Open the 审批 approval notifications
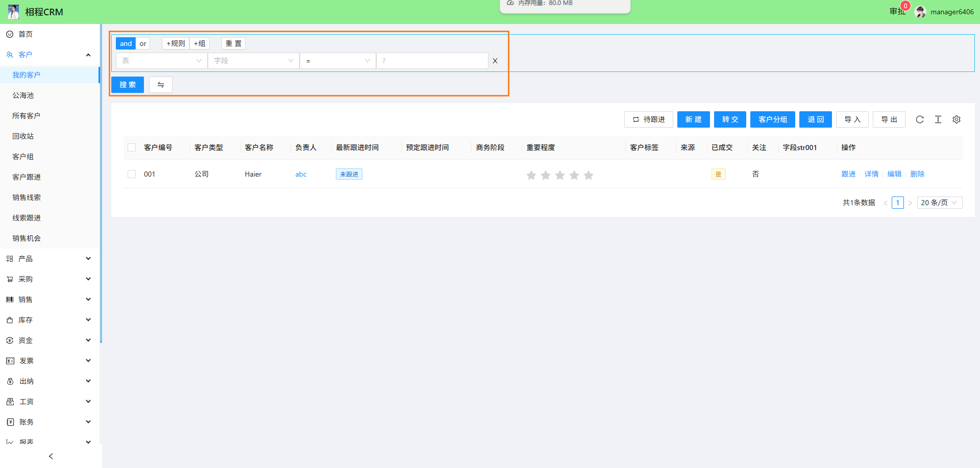Image resolution: width=980 pixels, height=468 pixels. click(x=897, y=11)
